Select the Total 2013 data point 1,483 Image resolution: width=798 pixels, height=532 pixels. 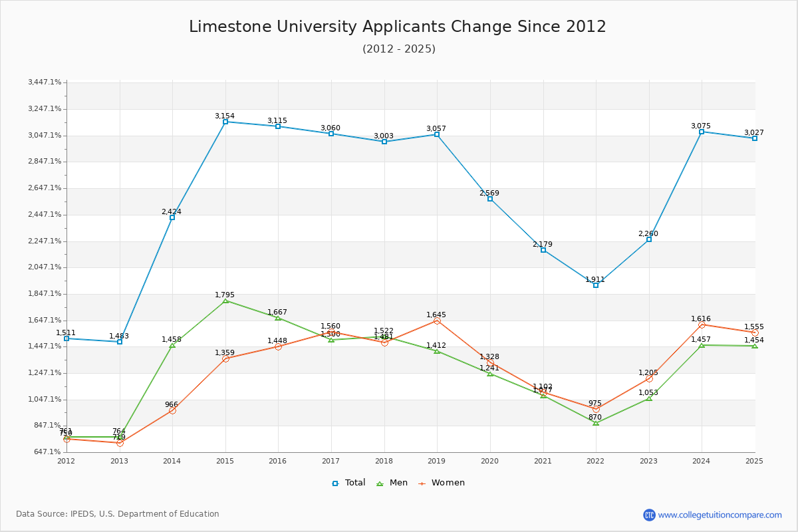(x=120, y=342)
